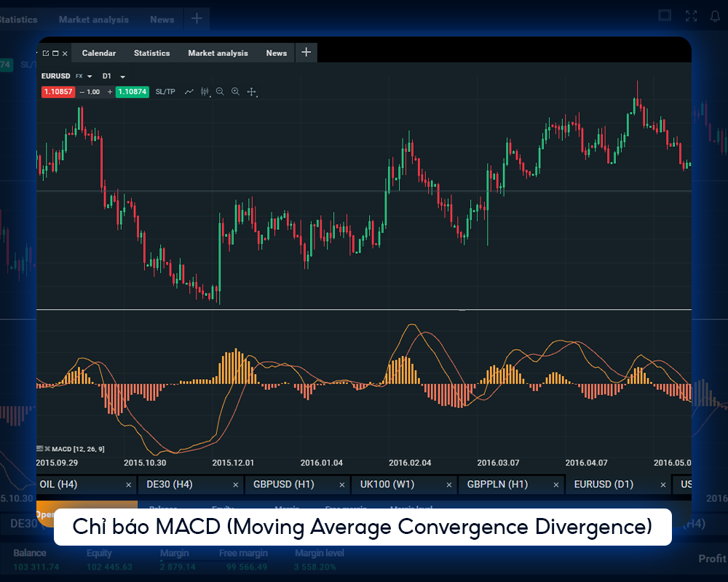Enter fullscreen mode via the expand icon
The width and height of the screenshot is (728, 582).
[690, 15]
